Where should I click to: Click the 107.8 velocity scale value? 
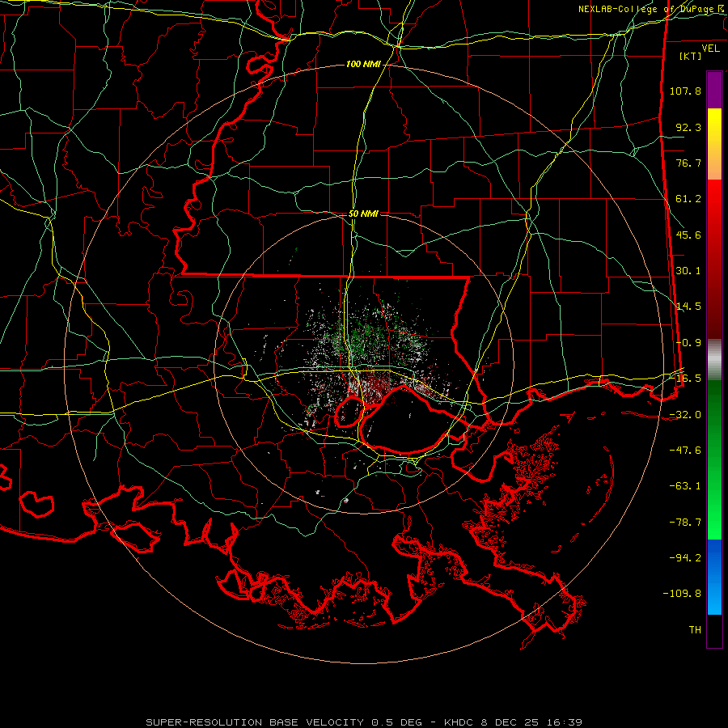(685, 91)
